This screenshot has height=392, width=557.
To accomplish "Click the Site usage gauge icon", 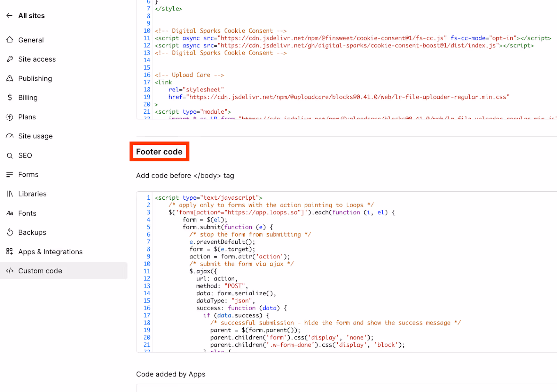I will click(10, 136).
